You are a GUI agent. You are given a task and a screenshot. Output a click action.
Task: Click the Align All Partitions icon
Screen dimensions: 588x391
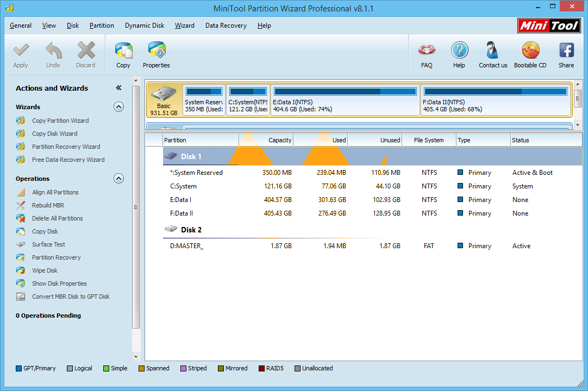(21, 192)
